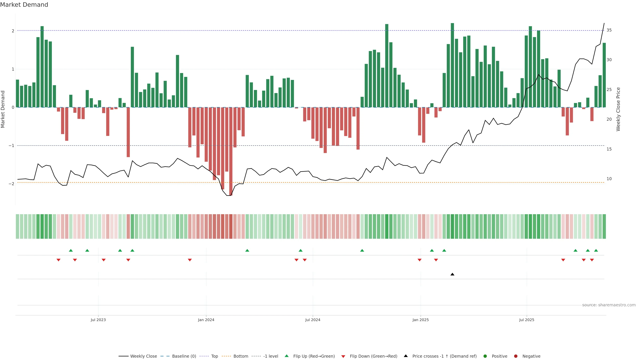This screenshot has width=644, height=362.
Task: Click the green Flip Up triangle legend icon
Action: point(287,356)
